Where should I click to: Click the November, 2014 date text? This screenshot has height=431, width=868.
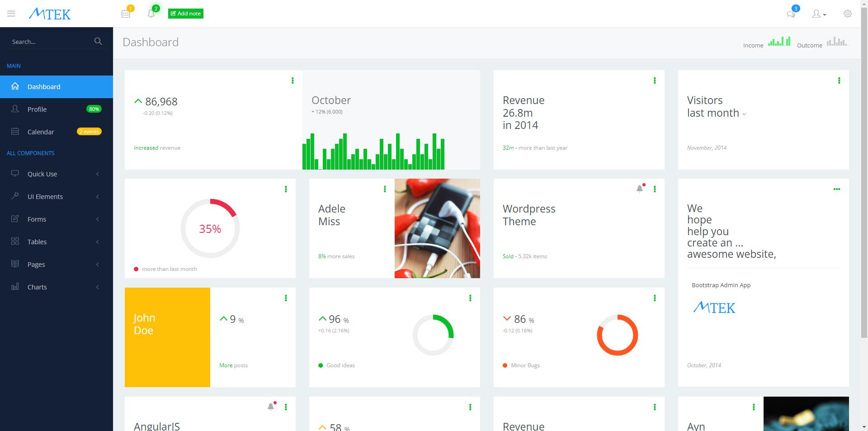(x=707, y=148)
